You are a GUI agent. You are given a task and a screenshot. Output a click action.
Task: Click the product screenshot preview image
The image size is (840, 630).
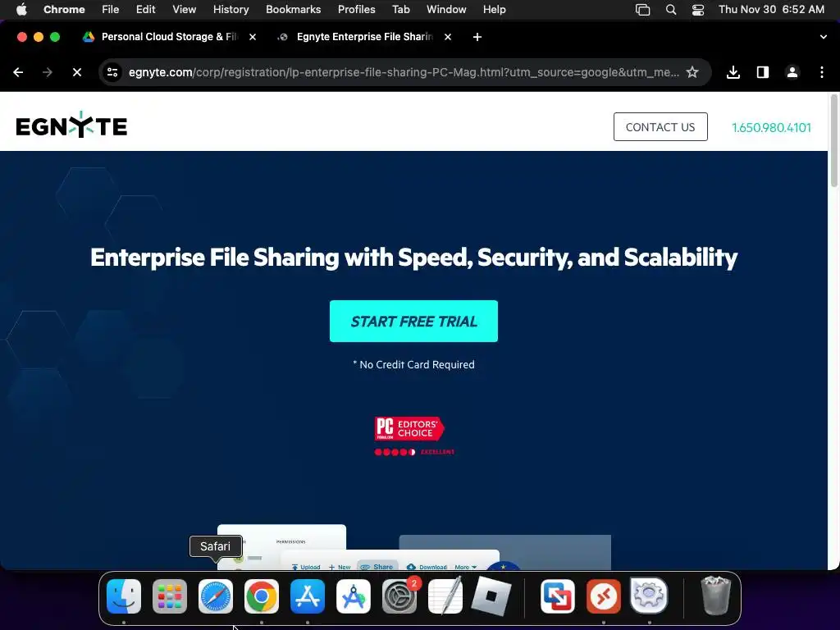tap(413, 547)
